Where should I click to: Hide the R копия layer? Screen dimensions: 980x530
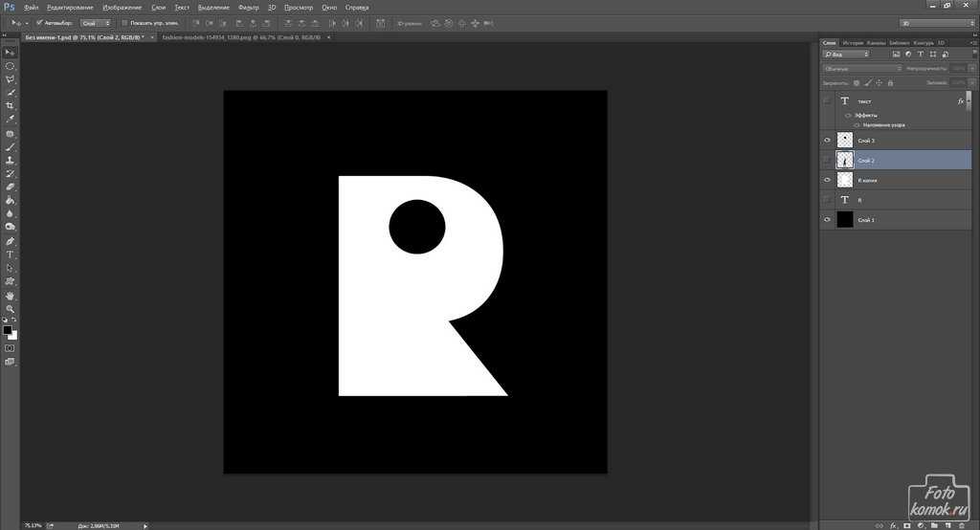click(x=827, y=180)
